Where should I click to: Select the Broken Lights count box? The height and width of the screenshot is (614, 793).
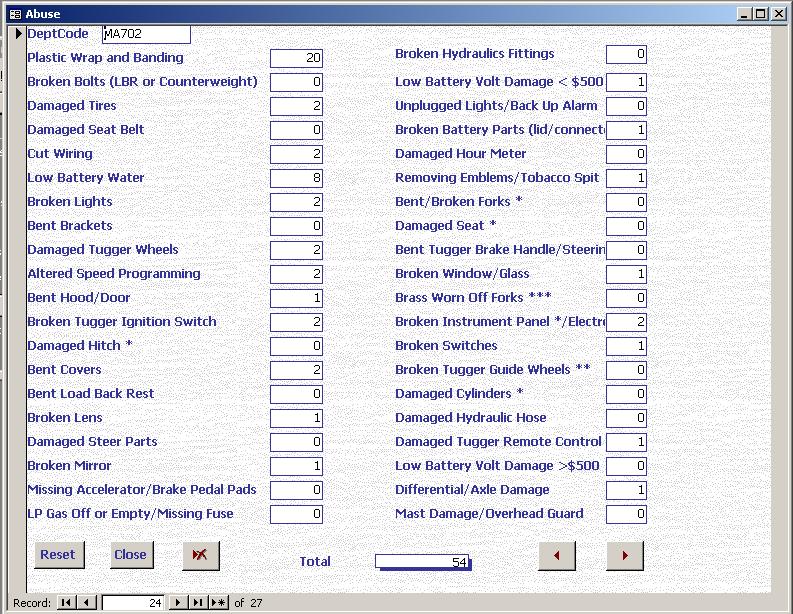[x=296, y=202]
